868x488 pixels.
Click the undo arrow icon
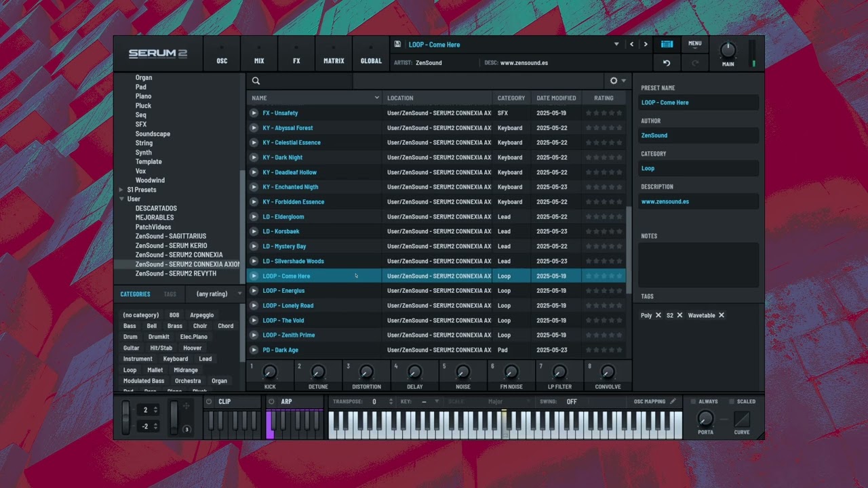tap(667, 63)
